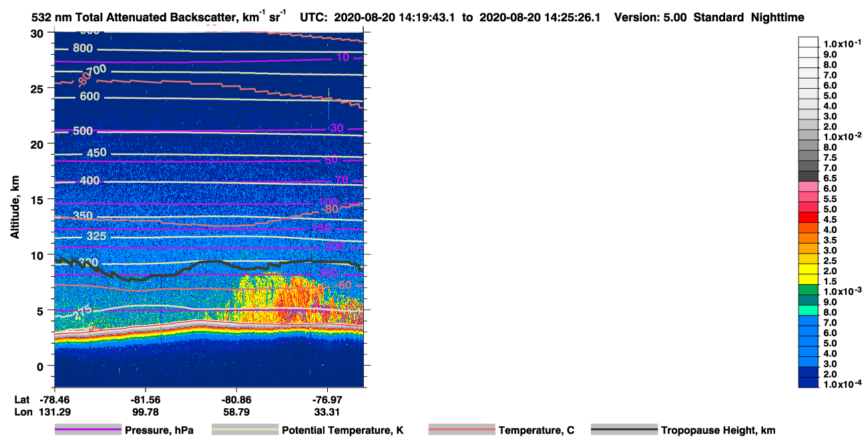Click the 15 tick label on altitude axis

pos(39,199)
